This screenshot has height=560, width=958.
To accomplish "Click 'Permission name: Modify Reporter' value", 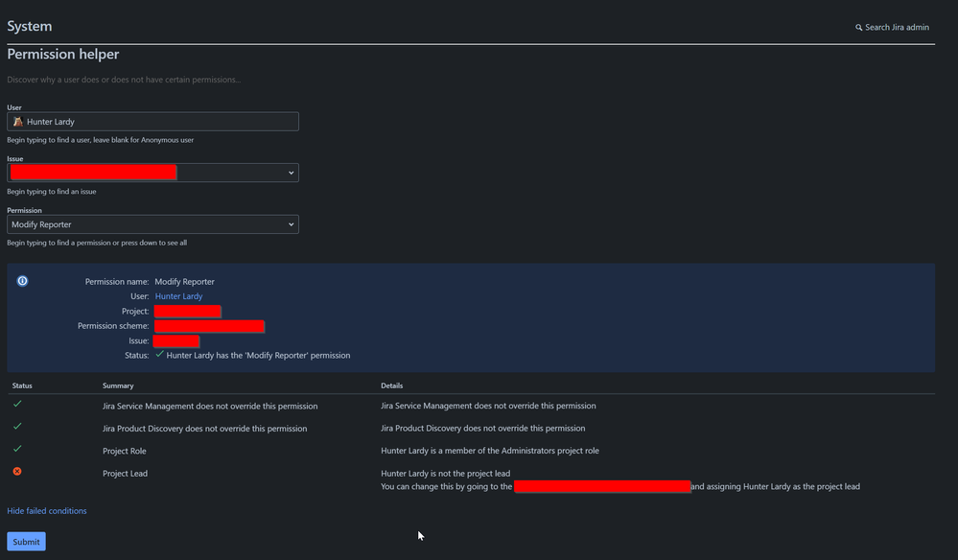I will [184, 282].
